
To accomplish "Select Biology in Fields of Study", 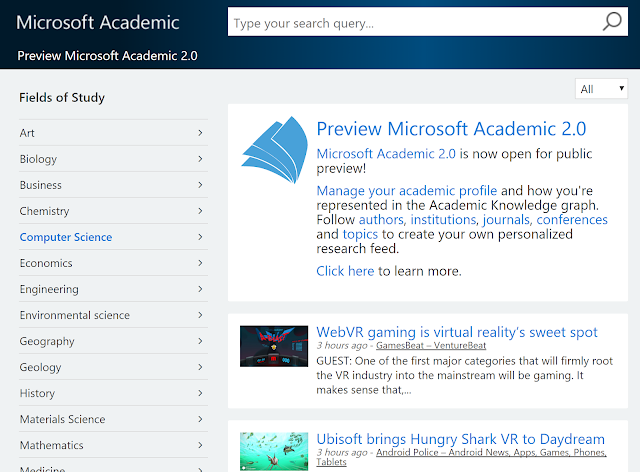I will coord(38,159).
